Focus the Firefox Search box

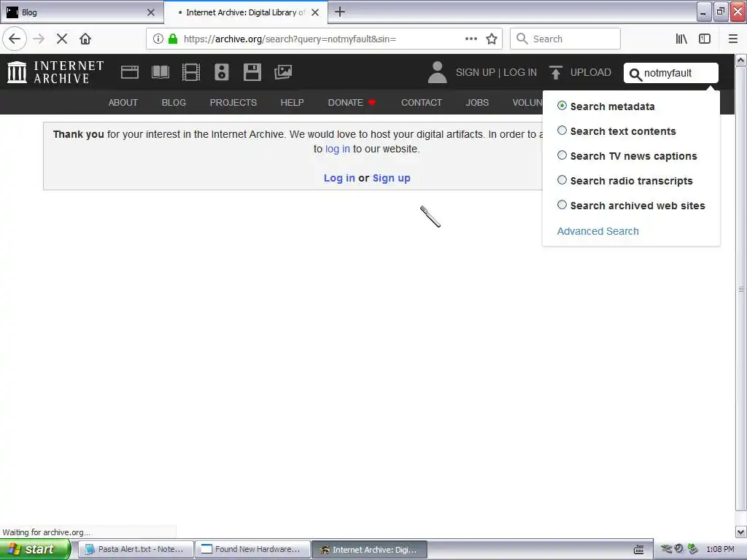point(565,39)
